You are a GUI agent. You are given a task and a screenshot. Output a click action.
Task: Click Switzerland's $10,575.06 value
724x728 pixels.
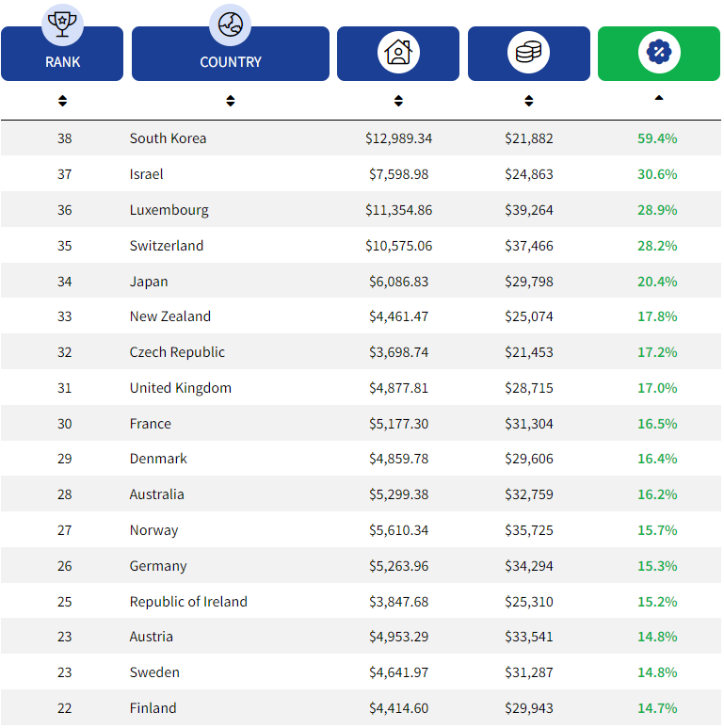pos(398,246)
